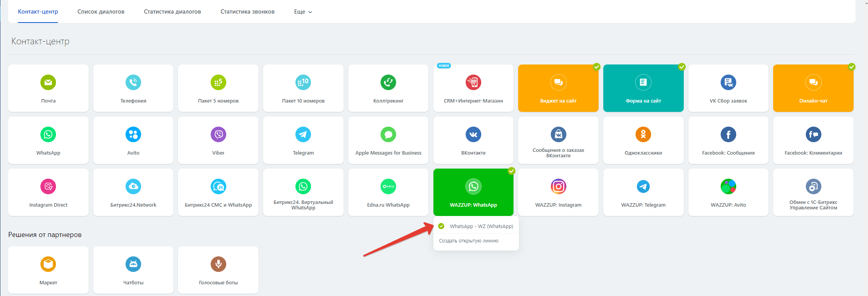Open the Почта mail channel icon

[x=48, y=82]
